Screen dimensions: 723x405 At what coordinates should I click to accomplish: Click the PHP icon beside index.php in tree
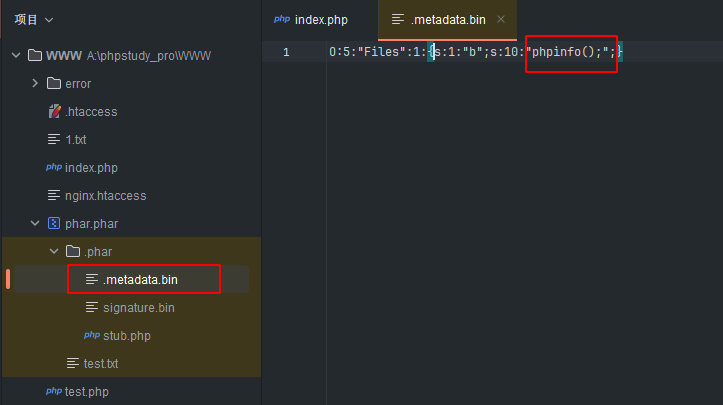pos(54,167)
